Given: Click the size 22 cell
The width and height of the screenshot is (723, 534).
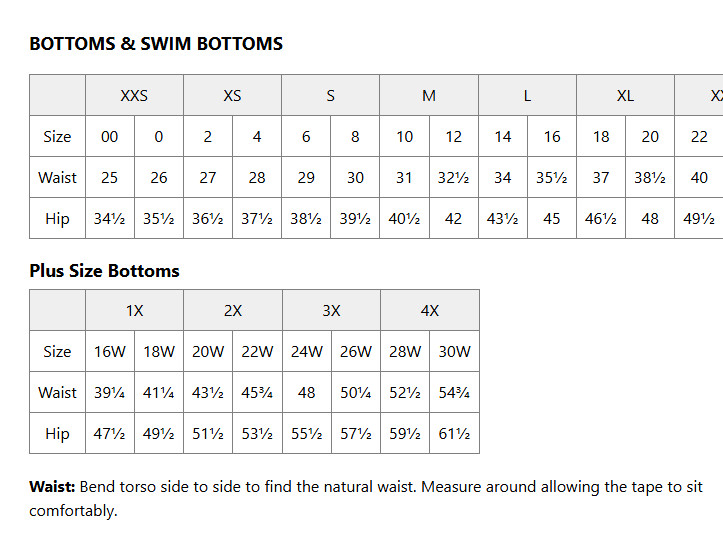Looking at the screenshot, I should pyautogui.click(x=699, y=137).
